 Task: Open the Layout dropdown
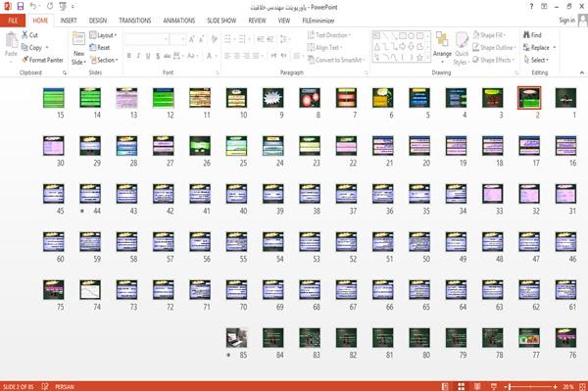pos(103,35)
